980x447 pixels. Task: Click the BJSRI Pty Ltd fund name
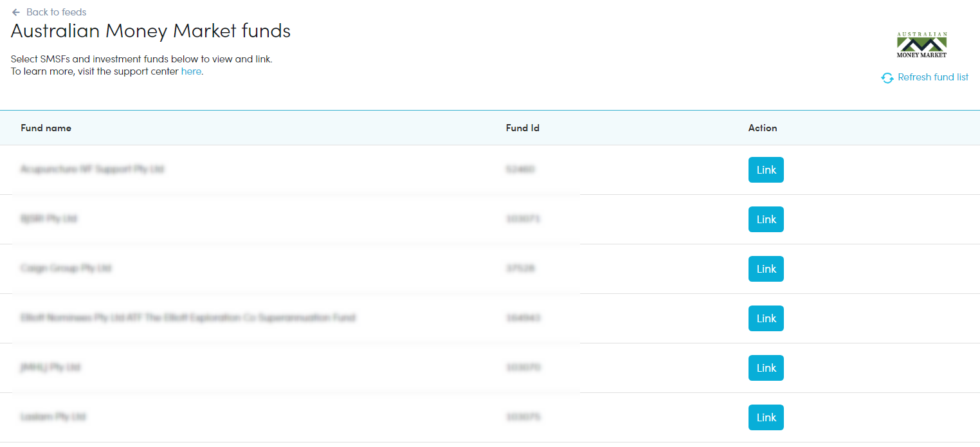pyautogui.click(x=48, y=219)
